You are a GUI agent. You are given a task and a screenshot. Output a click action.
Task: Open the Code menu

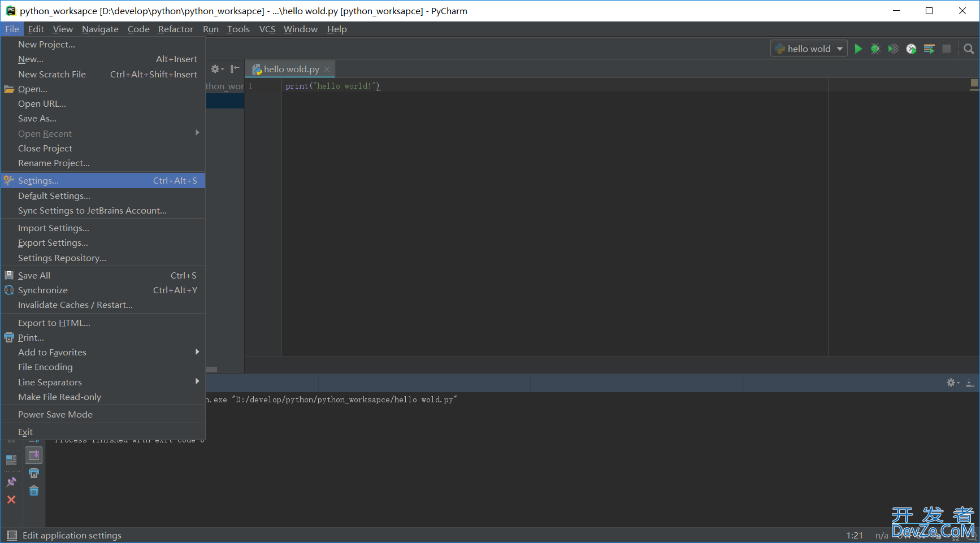tap(138, 29)
